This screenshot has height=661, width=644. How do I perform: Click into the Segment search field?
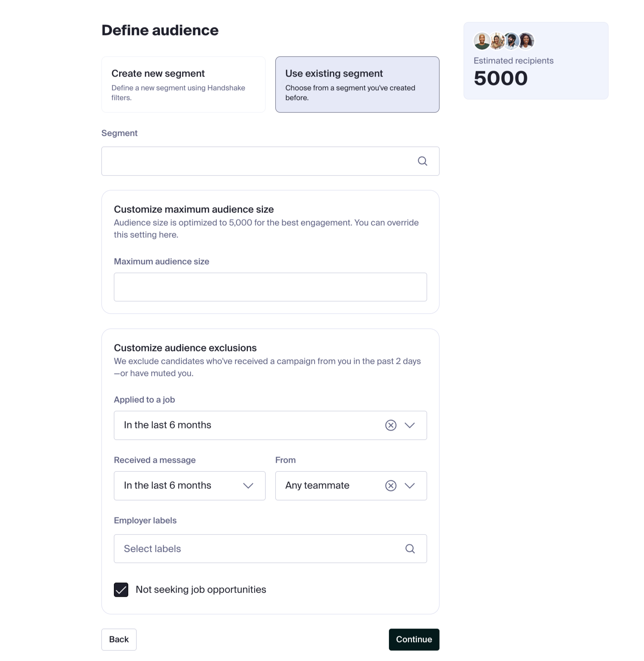click(270, 161)
